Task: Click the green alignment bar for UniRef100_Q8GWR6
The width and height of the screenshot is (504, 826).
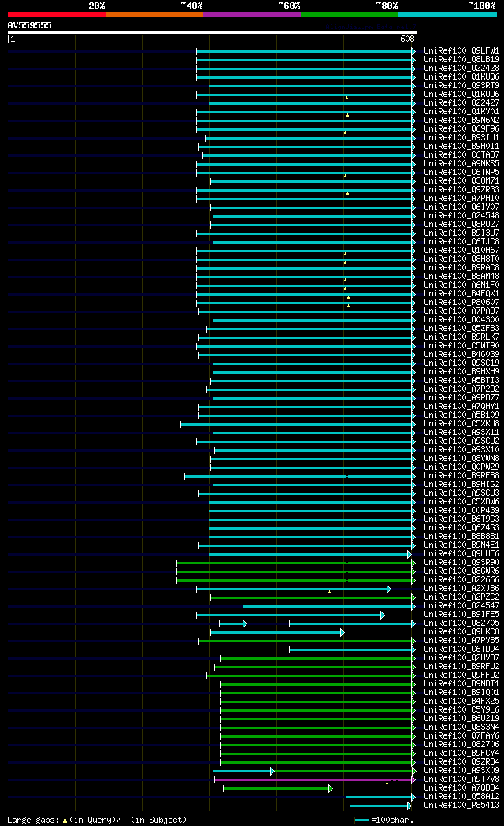Action: click(296, 571)
